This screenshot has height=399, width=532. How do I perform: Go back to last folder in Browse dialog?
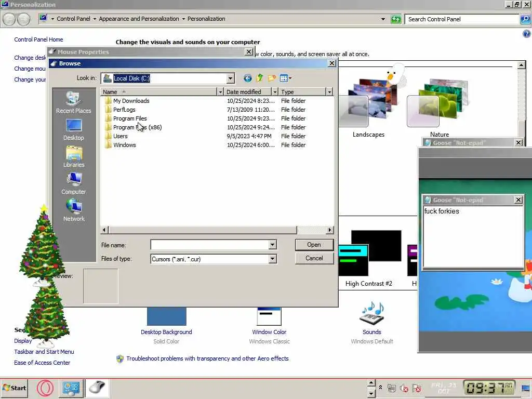point(248,78)
